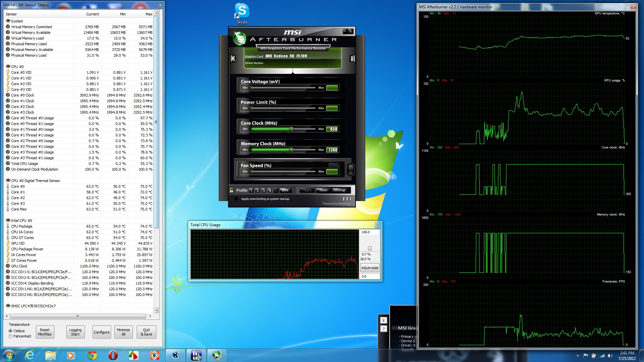Open Windows Explorer folder in taskbar
Screen dimensions: 644x362
pyautogui.click(x=50, y=355)
